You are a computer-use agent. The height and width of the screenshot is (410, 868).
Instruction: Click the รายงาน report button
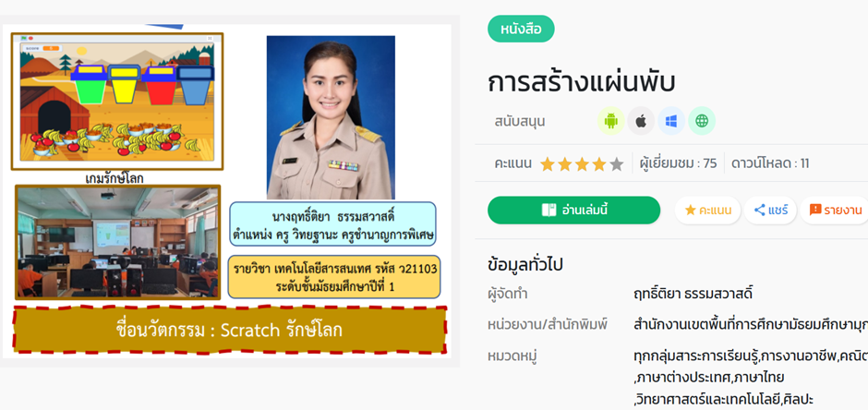point(835,211)
